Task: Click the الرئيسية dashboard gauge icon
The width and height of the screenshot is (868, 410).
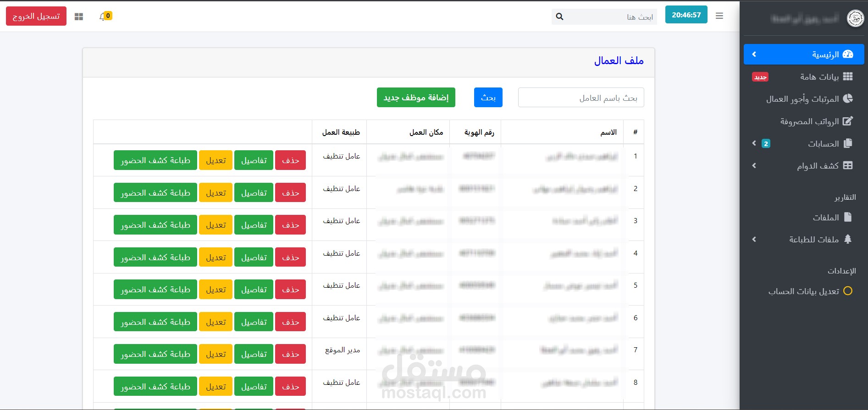Action: pyautogui.click(x=848, y=54)
